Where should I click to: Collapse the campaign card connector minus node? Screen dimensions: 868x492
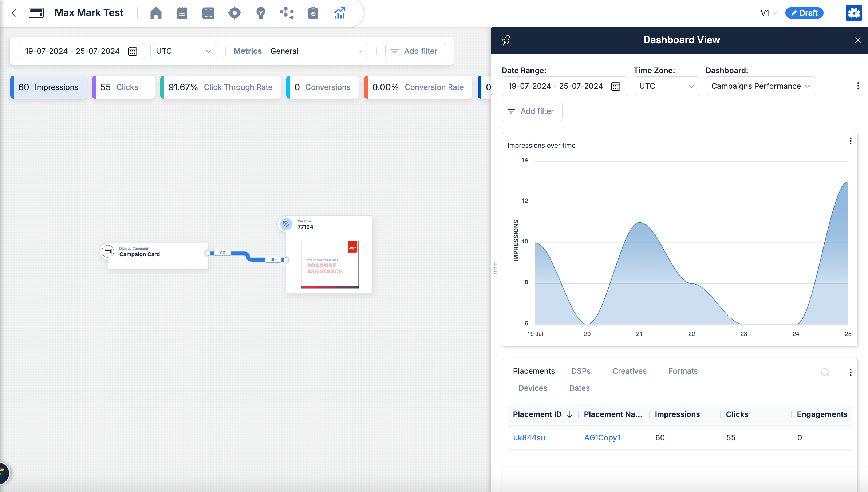(208, 253)
